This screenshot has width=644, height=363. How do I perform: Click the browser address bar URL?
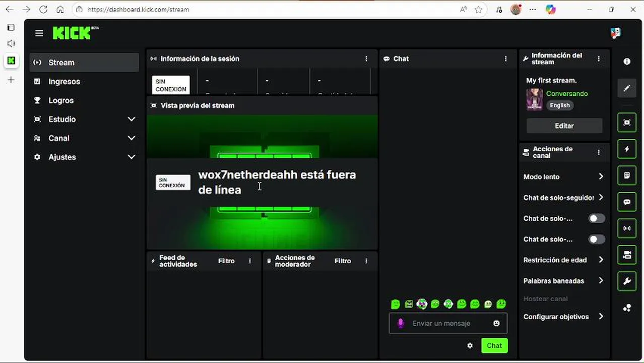[x=138, y=9]
